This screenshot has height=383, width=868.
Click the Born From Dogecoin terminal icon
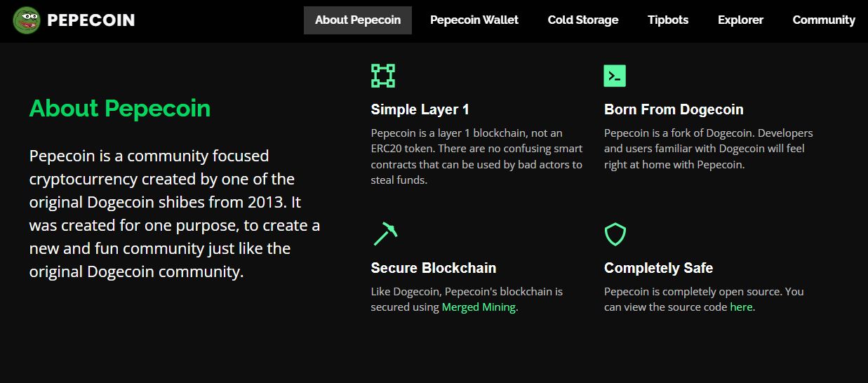coord(615,76)
